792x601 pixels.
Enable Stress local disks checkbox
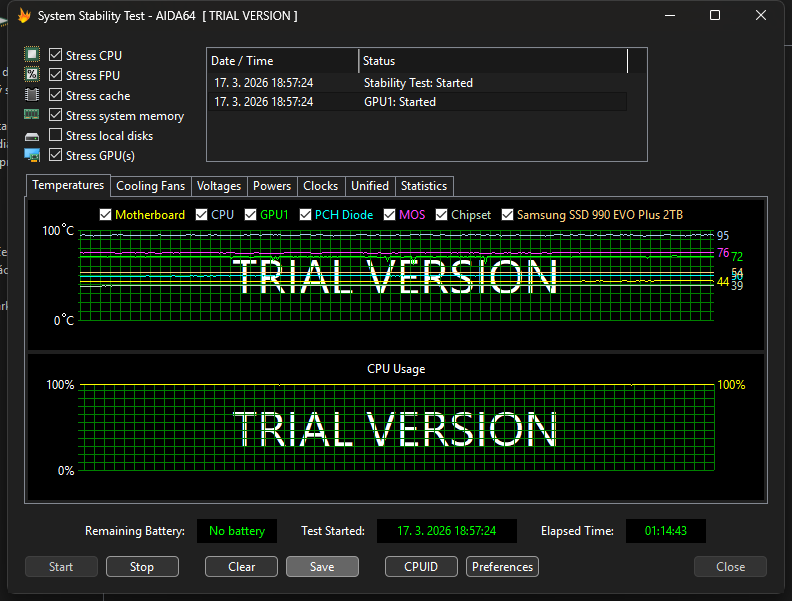click(56, 135)
